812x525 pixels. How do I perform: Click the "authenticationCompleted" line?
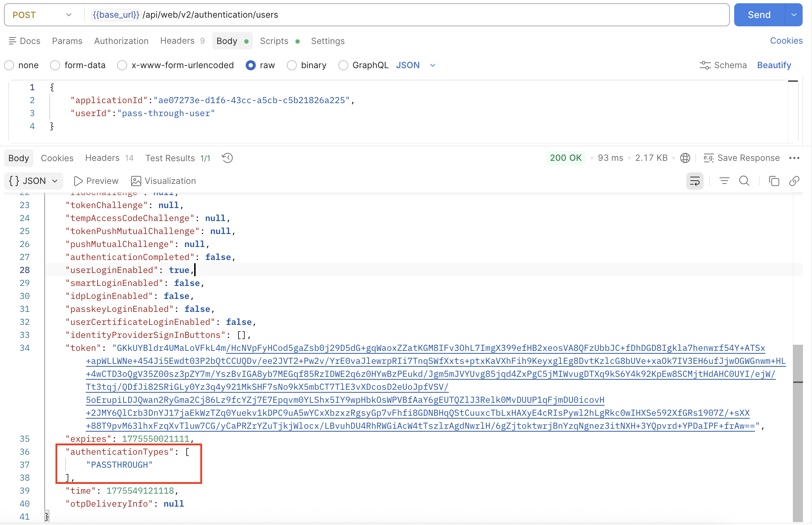(x=150, y=257)
